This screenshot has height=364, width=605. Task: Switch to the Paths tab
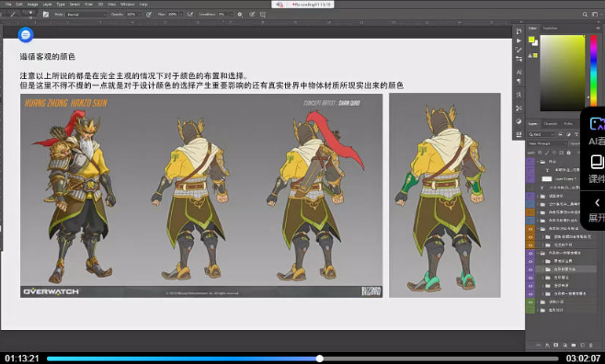coord(568,124)
